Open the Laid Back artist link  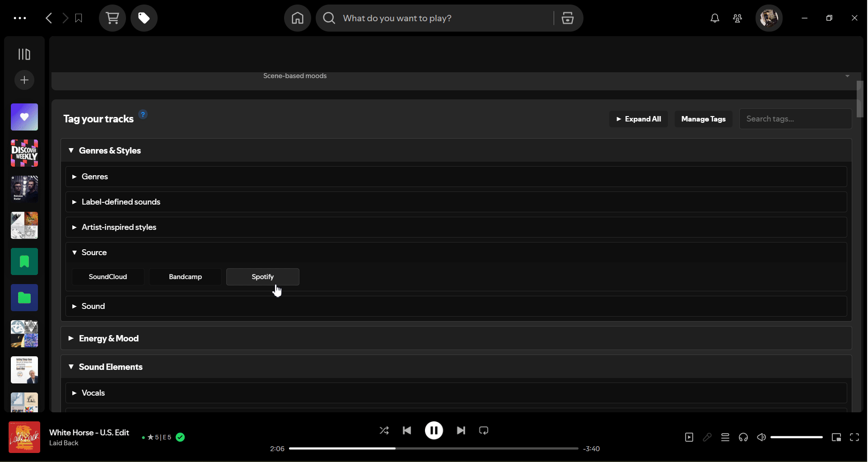tap(64, 443)
